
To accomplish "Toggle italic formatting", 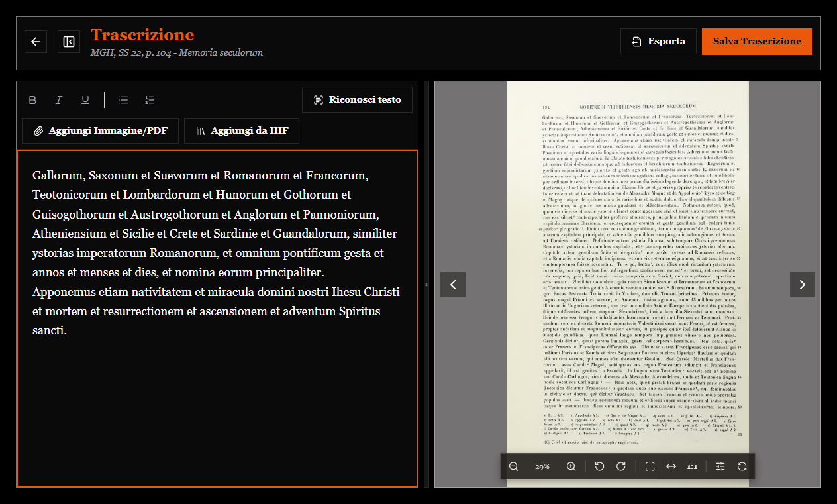I will (x=59, y=100).
